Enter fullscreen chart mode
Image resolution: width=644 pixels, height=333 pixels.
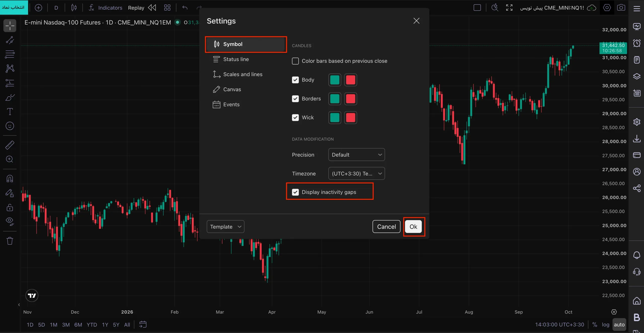(509, 8)
